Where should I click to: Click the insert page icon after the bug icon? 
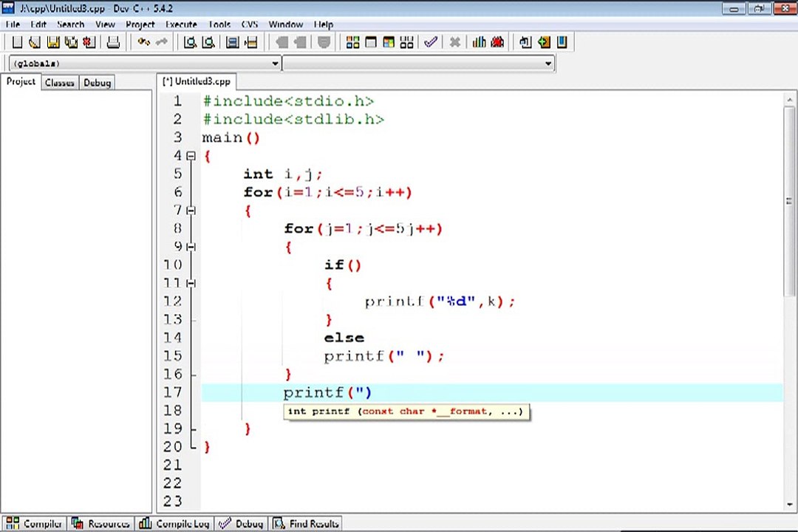tap(526, 42)
